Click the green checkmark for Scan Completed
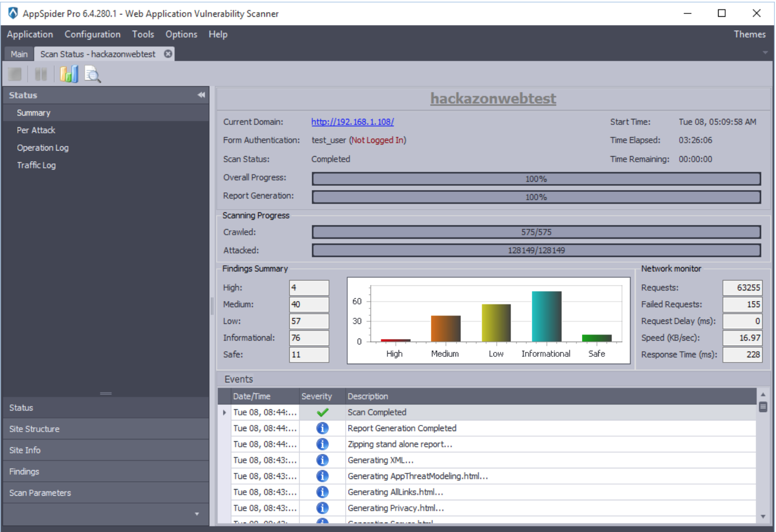The height and width of the screenshot is (532, 776). click(x=322, y=413)
